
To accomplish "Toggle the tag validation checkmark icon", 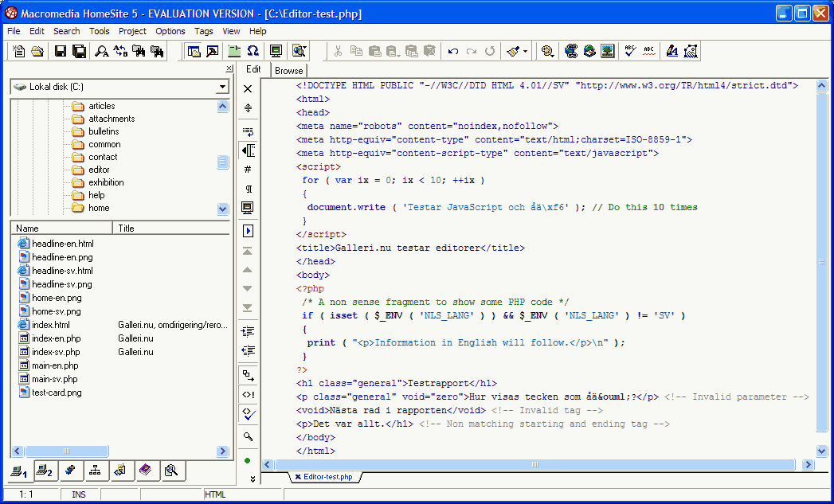I will point(248,413).
